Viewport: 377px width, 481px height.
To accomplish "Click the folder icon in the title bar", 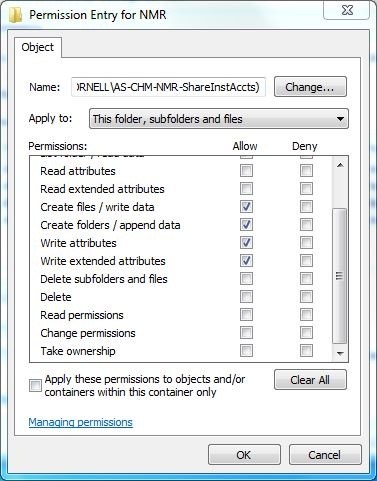I will tap(15, 15).
